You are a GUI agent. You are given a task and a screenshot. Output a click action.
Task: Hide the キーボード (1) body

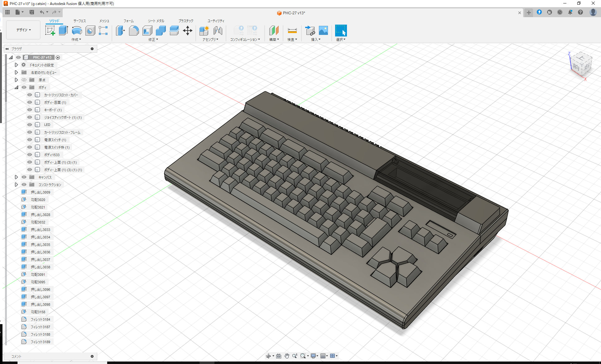(29, 110)
